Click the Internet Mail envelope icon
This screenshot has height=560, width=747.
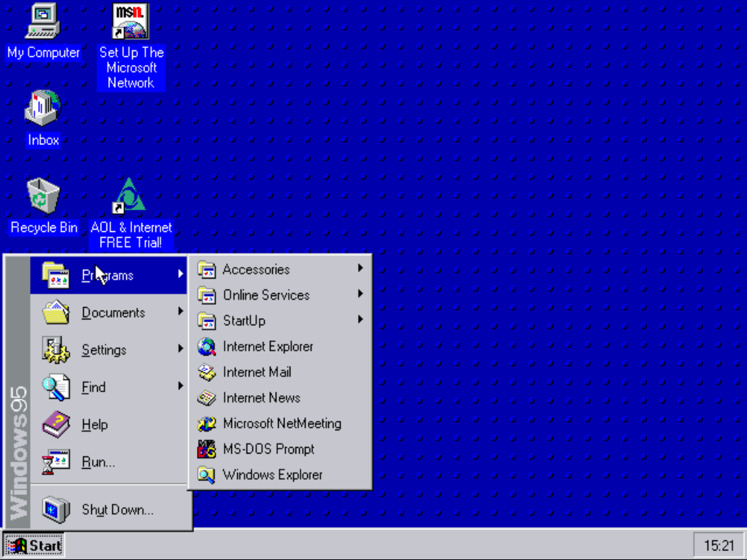pos(206,373)
